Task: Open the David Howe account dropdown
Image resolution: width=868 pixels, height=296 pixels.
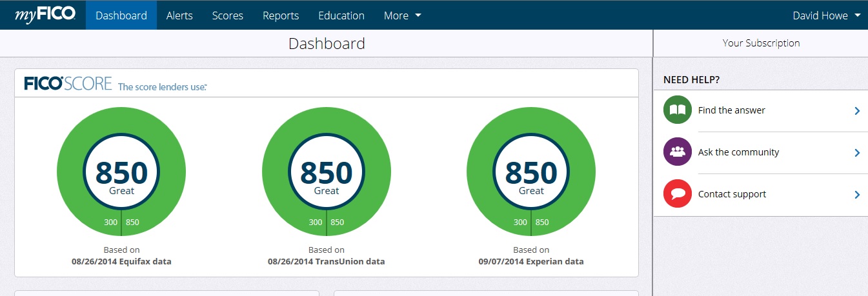Action: [825, 15]
